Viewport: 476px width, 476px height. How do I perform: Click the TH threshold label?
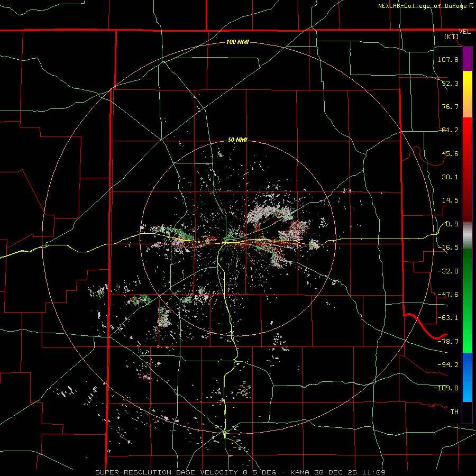pyautogui.click(x=454, y=412)
